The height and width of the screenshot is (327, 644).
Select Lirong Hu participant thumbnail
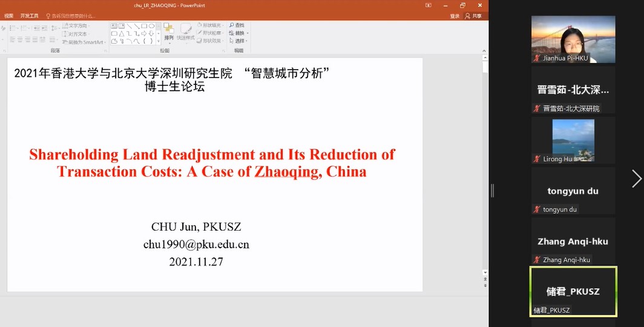tap(573, 140)
